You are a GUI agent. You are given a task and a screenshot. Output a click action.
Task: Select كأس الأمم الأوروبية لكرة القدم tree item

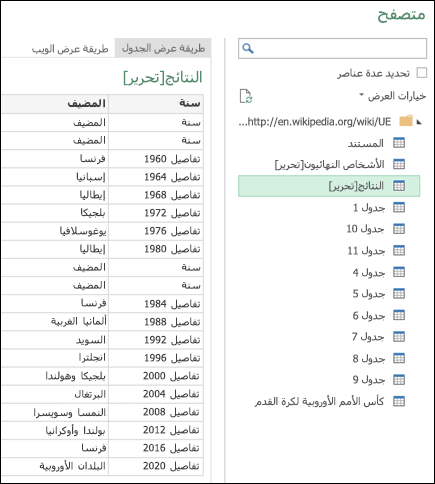[x=319, y=401]
